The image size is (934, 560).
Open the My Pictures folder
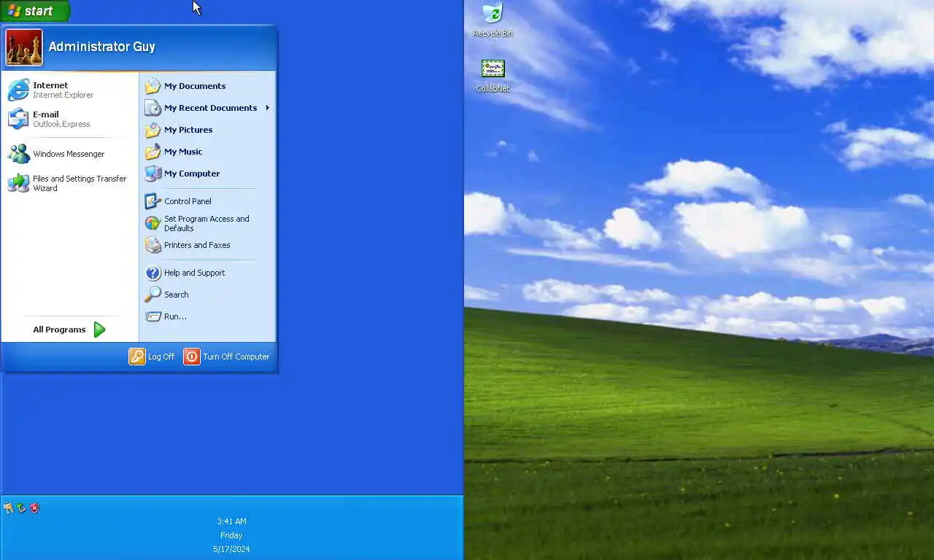(x=209, y=130)
